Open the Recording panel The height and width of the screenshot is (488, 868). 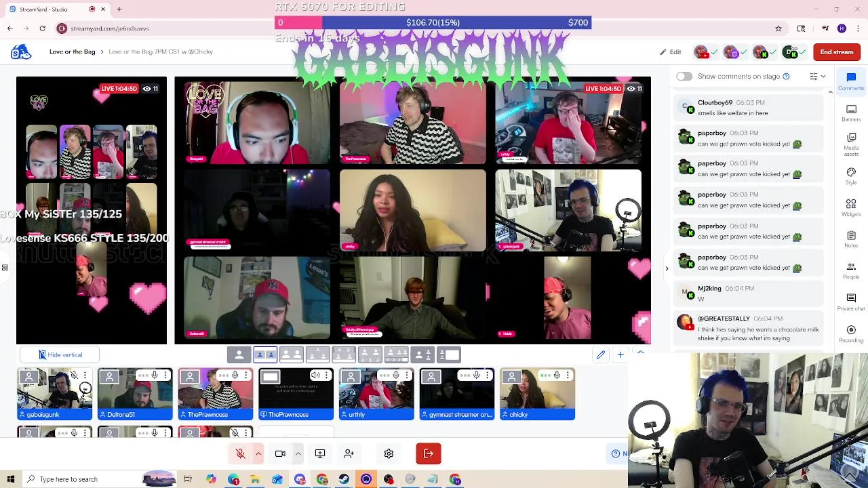pos(851,333)
